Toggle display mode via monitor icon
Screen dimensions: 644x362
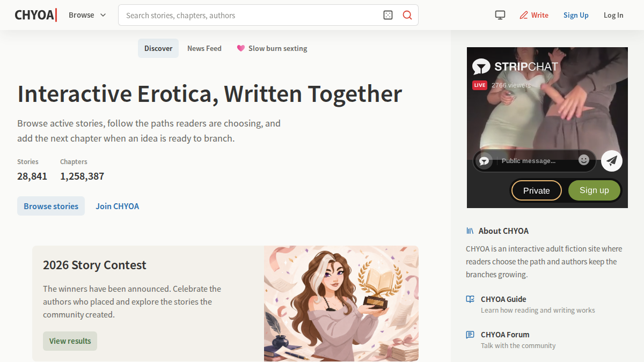tap(500, 15)
